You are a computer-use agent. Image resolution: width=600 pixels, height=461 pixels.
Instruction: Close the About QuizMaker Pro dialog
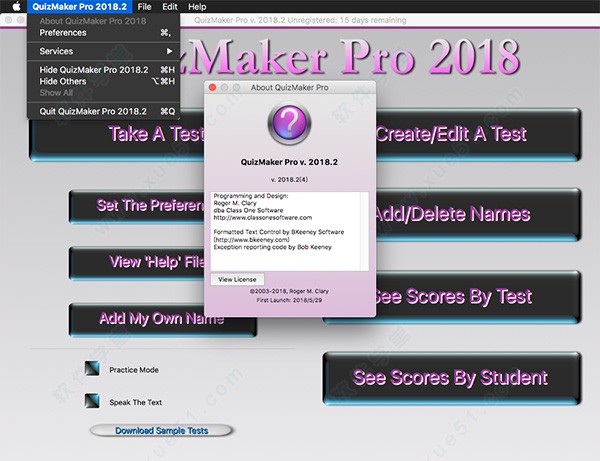[x=212, y=88]
